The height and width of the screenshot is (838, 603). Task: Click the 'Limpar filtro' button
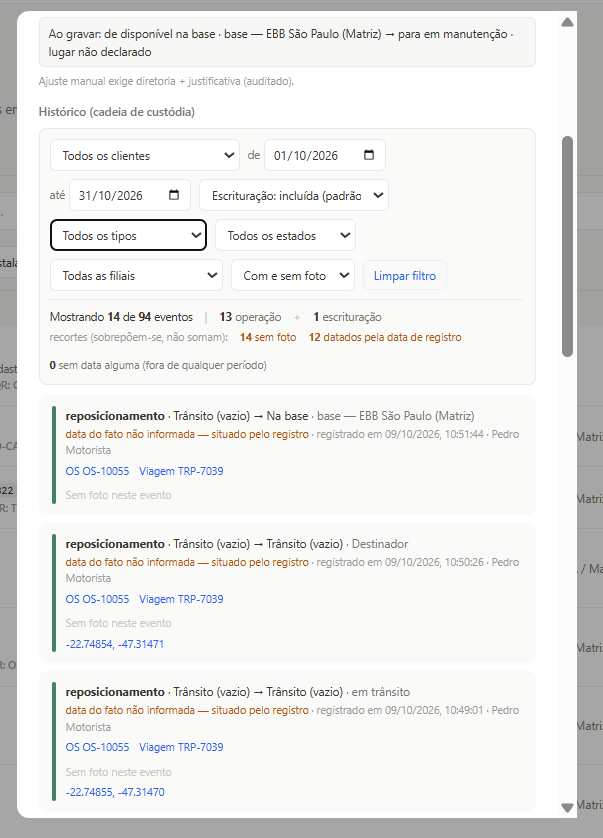[405, 275]
